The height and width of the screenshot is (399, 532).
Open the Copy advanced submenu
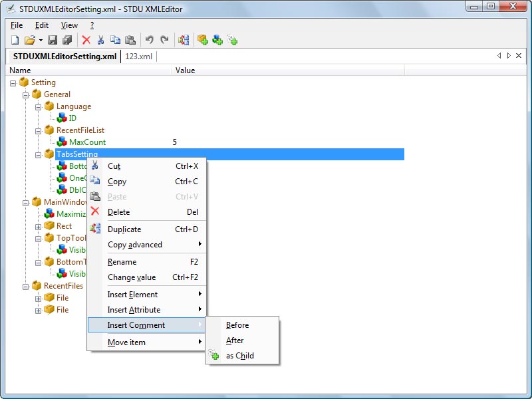[x=147, y=245]
